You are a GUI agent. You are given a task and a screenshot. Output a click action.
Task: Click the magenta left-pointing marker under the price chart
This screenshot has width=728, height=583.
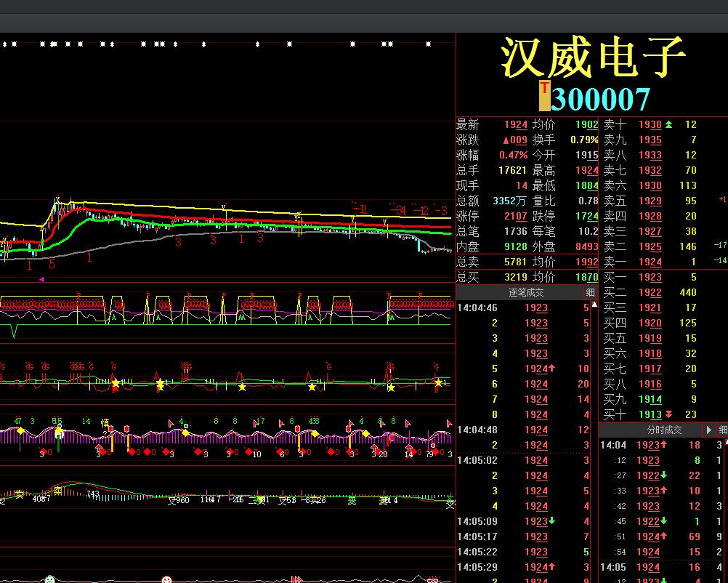click(41, 280)
